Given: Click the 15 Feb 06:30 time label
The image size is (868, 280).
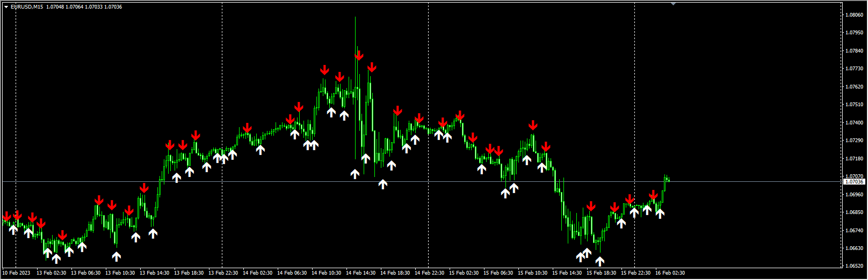Looking at the screenshot, I should click(498, 273).
